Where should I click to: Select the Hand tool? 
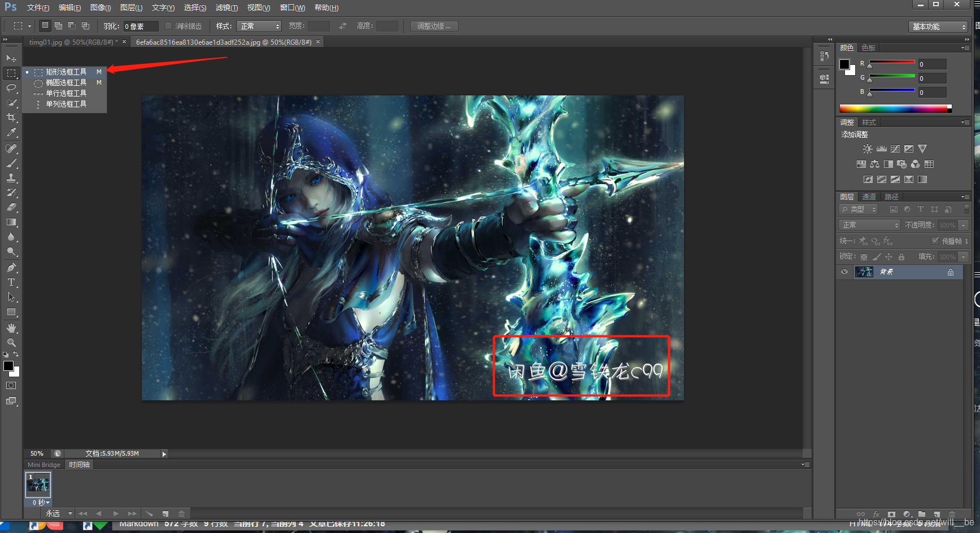click(11, 328)
